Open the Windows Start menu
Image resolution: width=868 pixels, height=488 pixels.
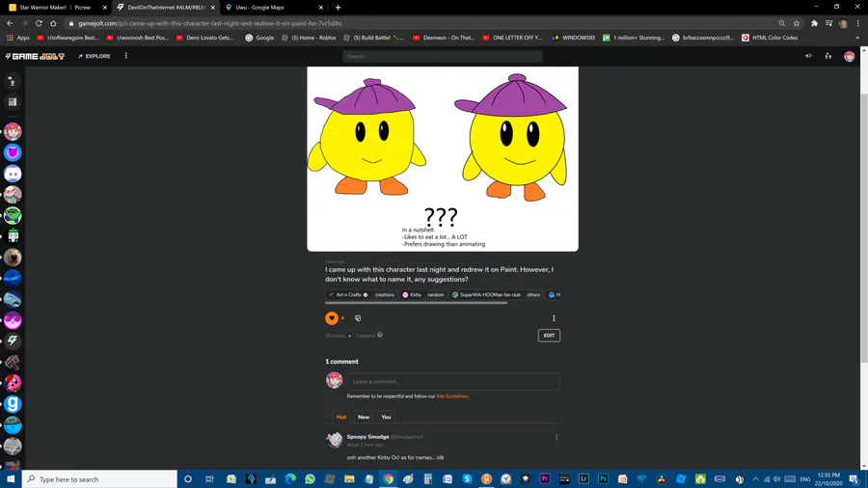(x=11, y=479)
